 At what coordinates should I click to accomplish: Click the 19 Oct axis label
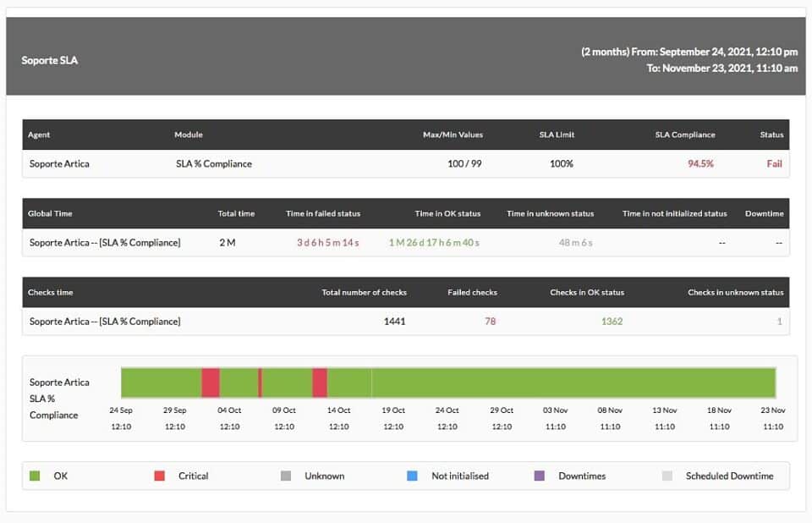tap(393, 410)
